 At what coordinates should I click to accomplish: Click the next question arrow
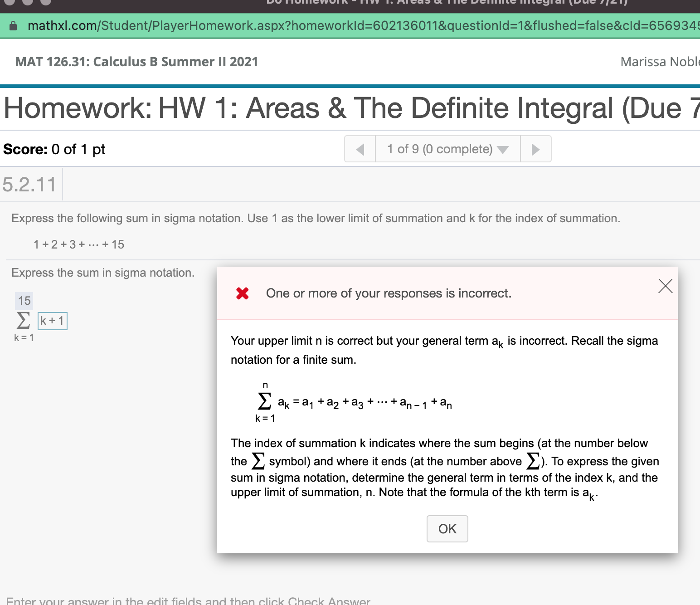coord(535,149)
